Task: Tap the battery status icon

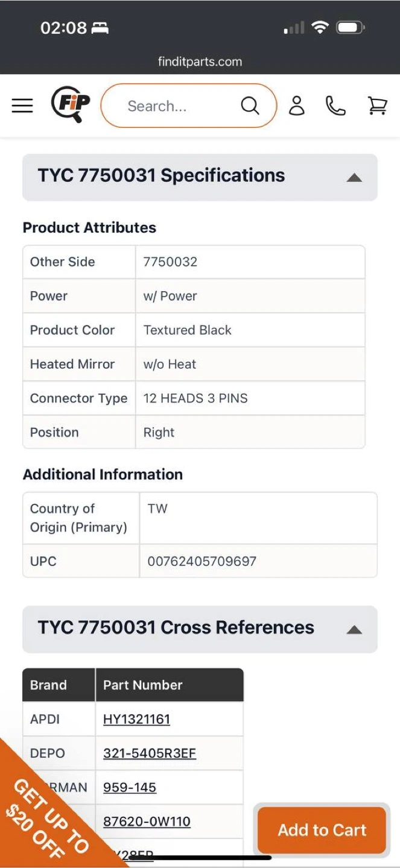Action: pyautogui.click(x=350, y=27)
